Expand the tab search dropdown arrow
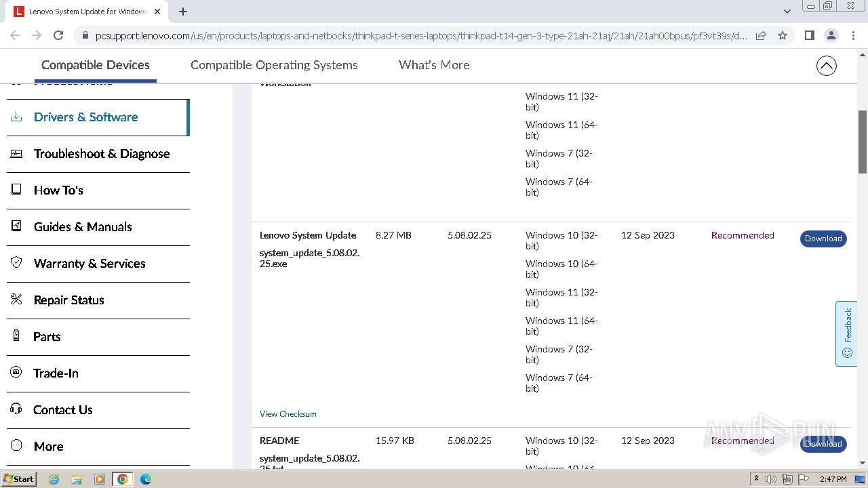Image resolution: width=868 pixels, height=488 pixels. pyautogui.click(x=787, y=12)
